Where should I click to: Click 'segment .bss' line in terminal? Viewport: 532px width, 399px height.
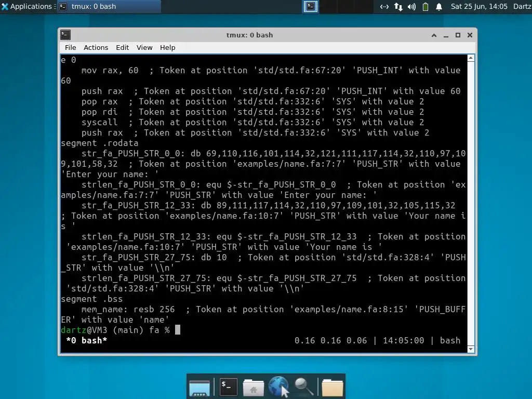[x=91, y=299]
